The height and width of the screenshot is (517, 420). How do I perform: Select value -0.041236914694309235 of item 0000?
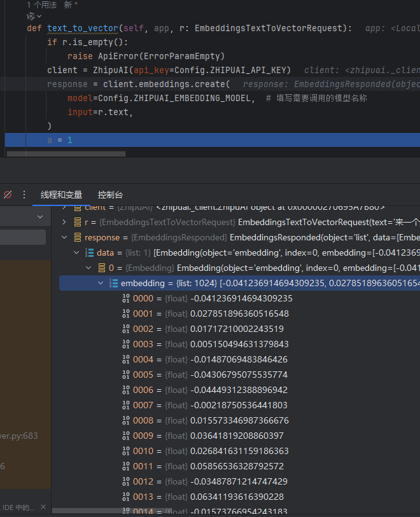click(x=242, y=298)
